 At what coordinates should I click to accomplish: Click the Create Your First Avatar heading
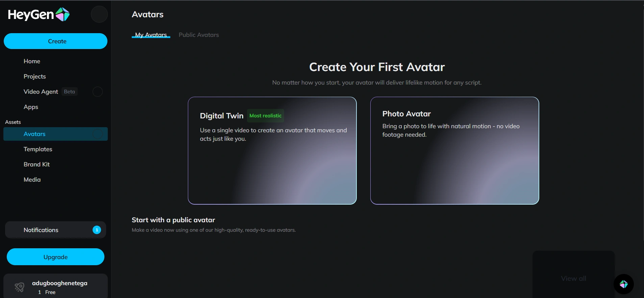tap(377, 67)
